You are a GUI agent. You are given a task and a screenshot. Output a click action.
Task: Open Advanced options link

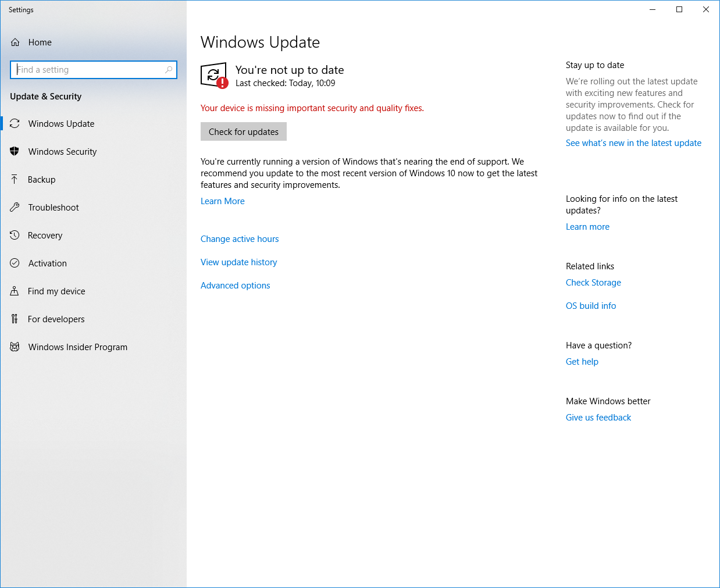click(236, 286)
